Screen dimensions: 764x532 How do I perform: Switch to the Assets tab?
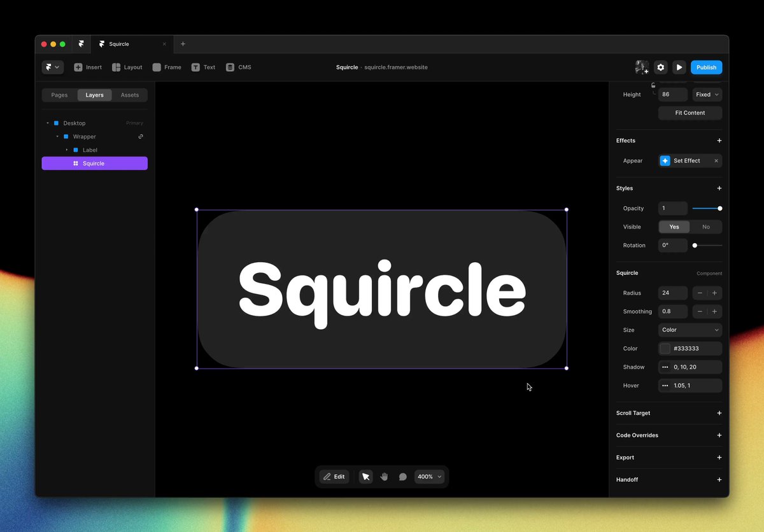click(x=129, y=95)
